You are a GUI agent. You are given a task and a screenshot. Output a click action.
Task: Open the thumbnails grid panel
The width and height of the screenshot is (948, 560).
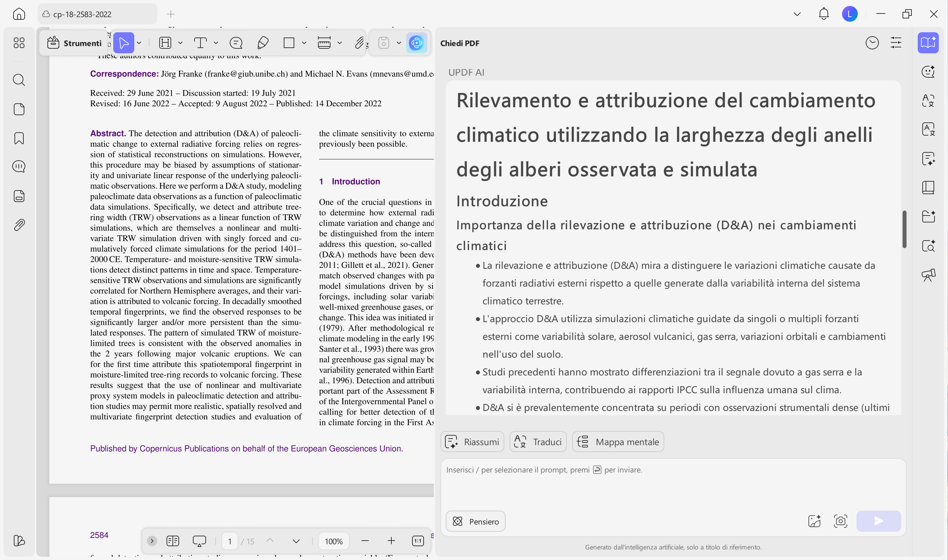click(19, 43)
